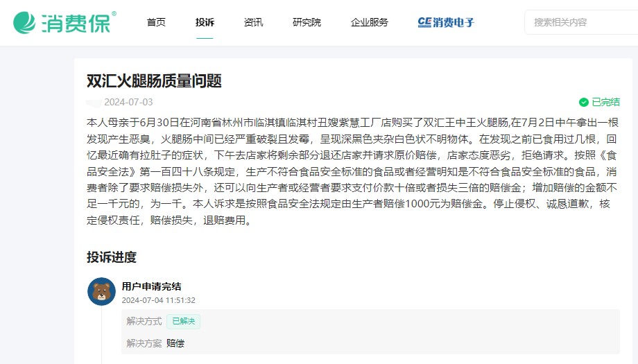Click the complaint title 双汇火腿肠质量问题

[154, 81]
